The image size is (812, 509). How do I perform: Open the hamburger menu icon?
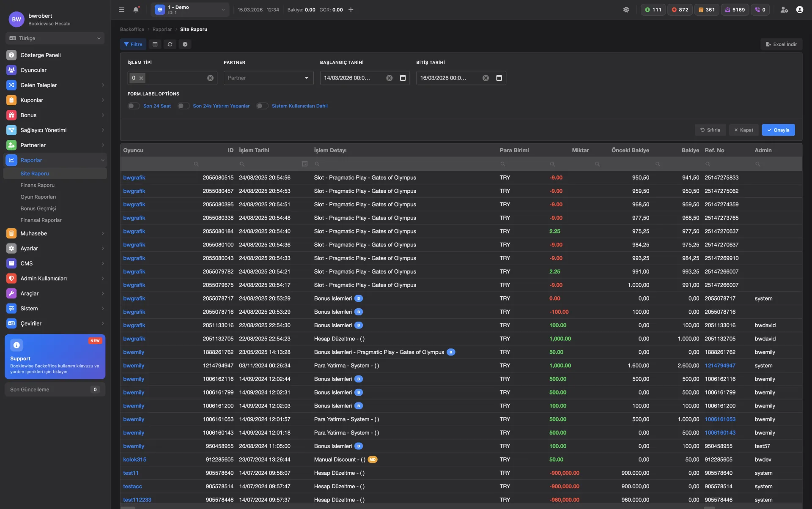[x=122, y=10]
